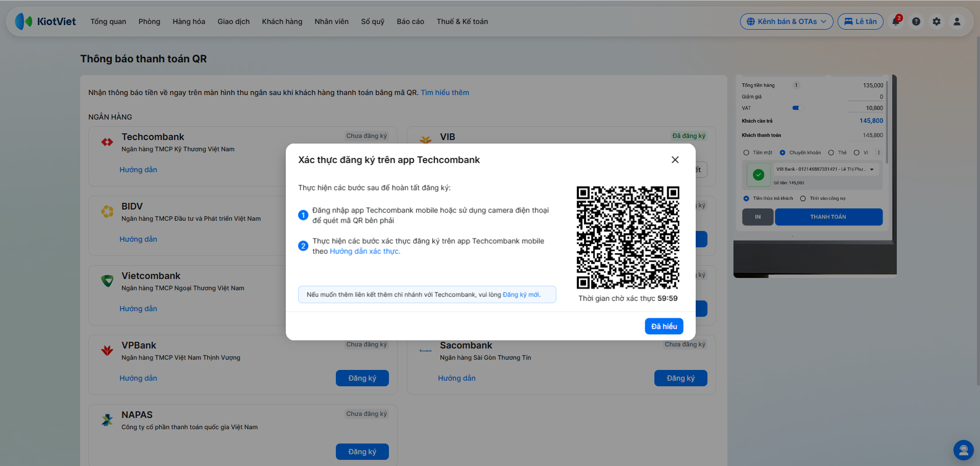
Task: Open Hướng dẫn link for VPBank
Action: click(138, 378)
